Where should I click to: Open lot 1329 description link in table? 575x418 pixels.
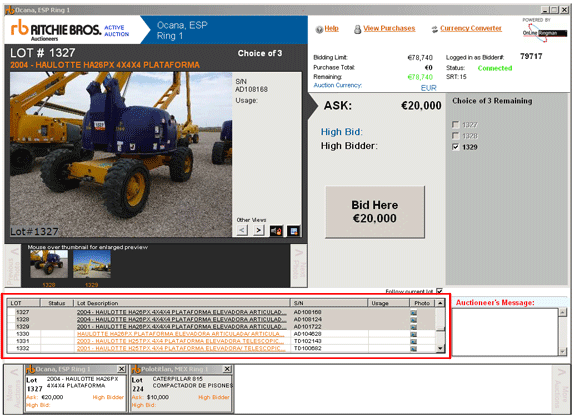[x=181, y=326]
